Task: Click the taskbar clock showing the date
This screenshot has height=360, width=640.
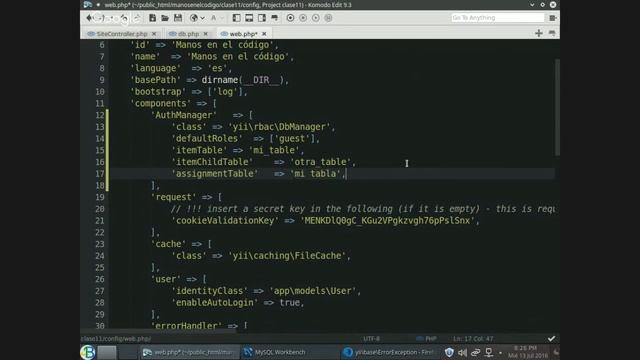Action: 527,352
